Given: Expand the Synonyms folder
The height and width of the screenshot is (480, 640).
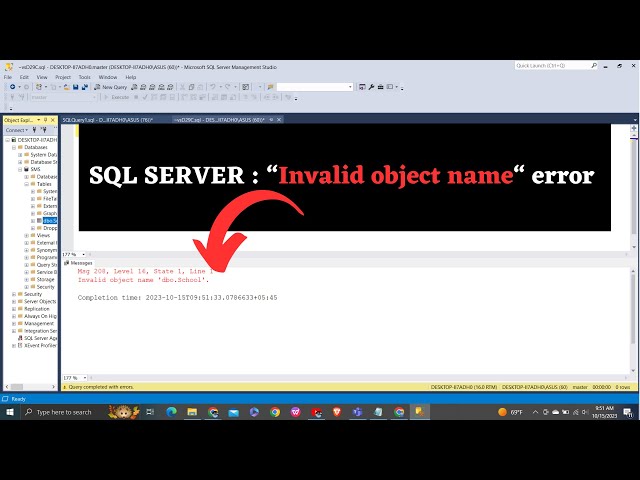Looking at the screenshot, I should click(x=27, y=250).
